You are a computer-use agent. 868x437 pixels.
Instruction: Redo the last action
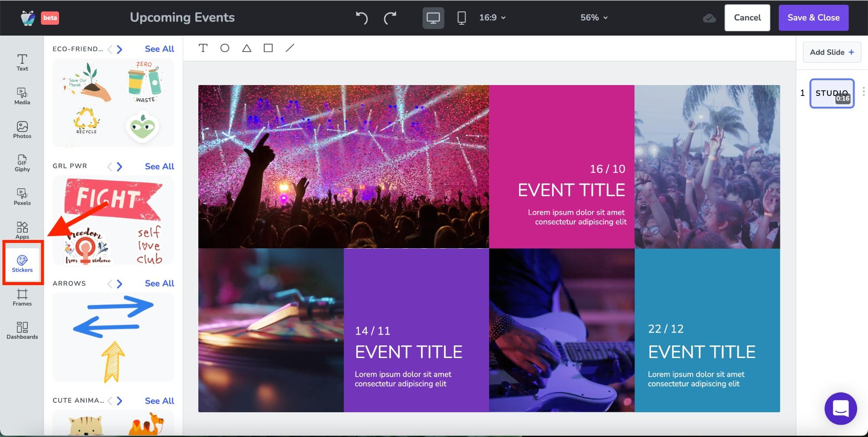click(390, 18)
